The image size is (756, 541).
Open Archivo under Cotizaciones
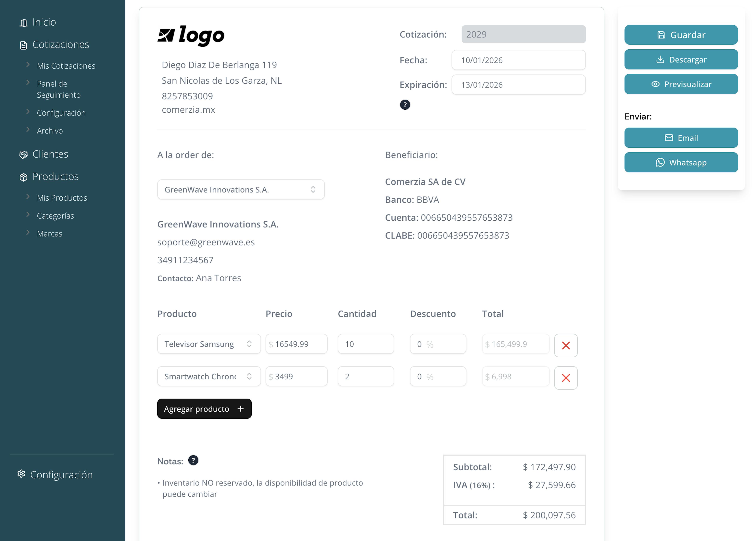click(x=50, y=131)
